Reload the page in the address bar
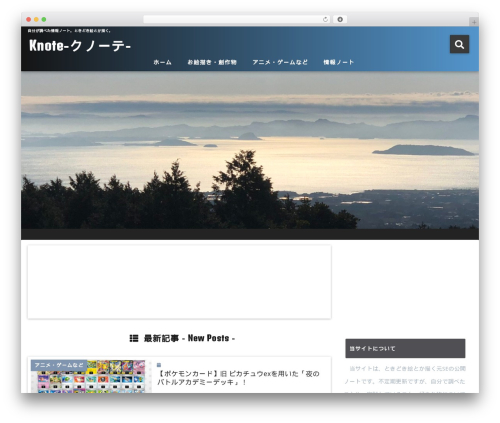 point(325,19)
